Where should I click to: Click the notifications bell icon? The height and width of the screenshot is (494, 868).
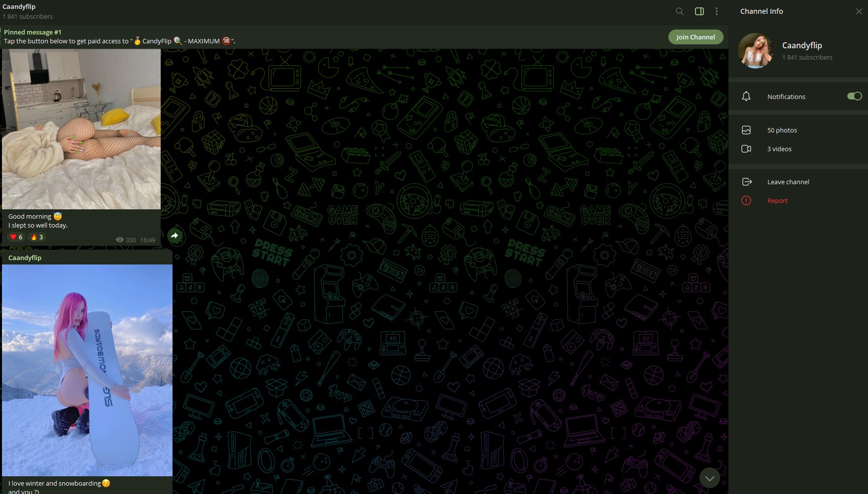pos(746,97)
